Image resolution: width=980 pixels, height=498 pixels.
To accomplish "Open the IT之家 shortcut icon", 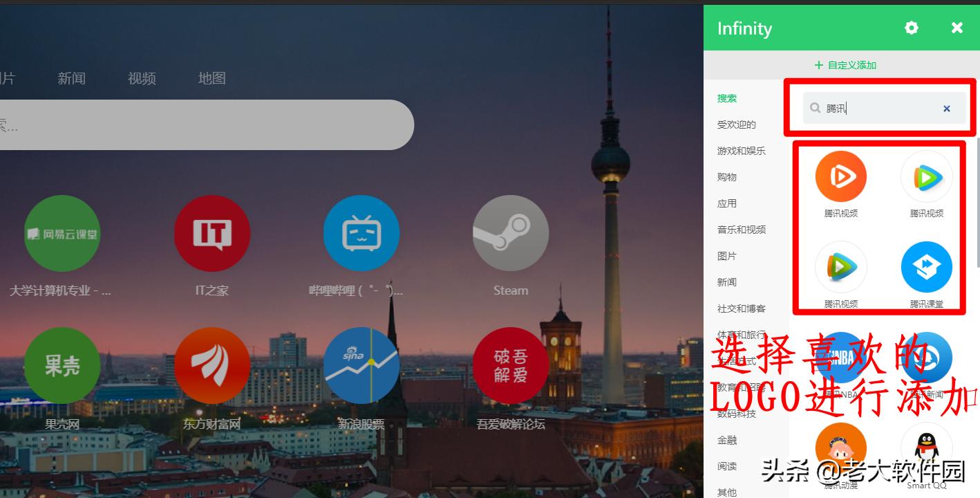I will coord(212,233).
